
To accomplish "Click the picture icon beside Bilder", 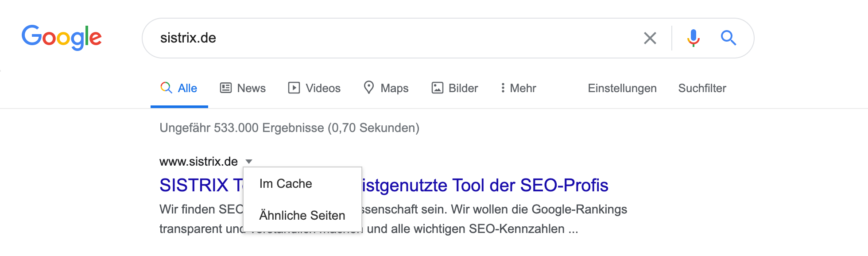I will pyautogui.click(x=437, y=88).
